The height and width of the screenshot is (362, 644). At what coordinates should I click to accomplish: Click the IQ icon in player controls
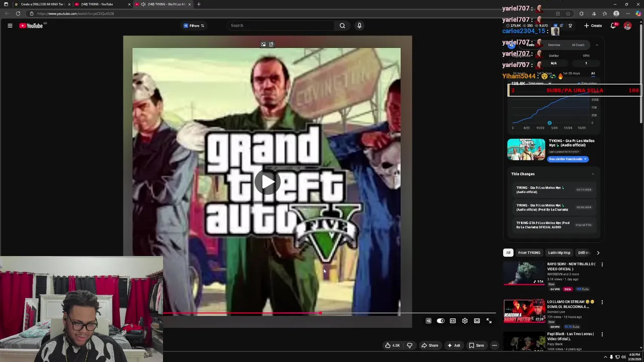pyautogui.click(x=429, y=321)
